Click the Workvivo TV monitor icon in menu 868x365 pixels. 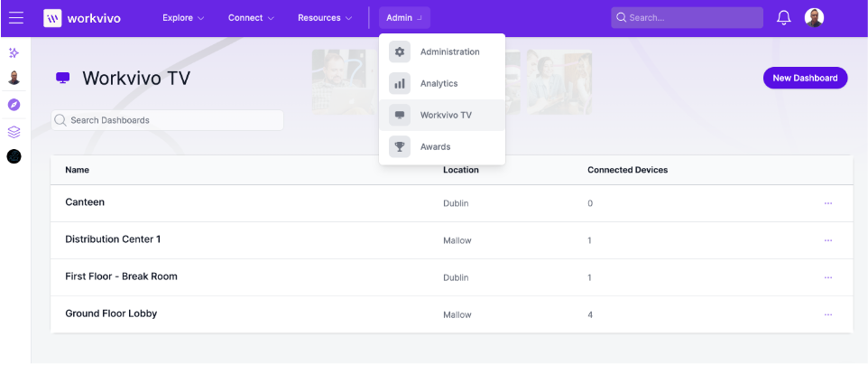tap(399, 116)
